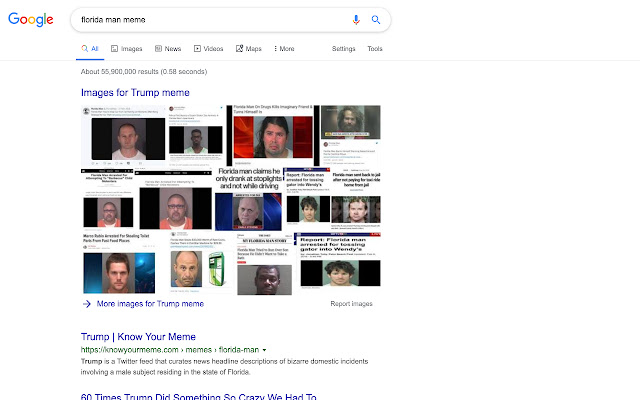Viewport: 640px width, 400px height.
Task: Open the Tools option
Action: tap(375, 49)
